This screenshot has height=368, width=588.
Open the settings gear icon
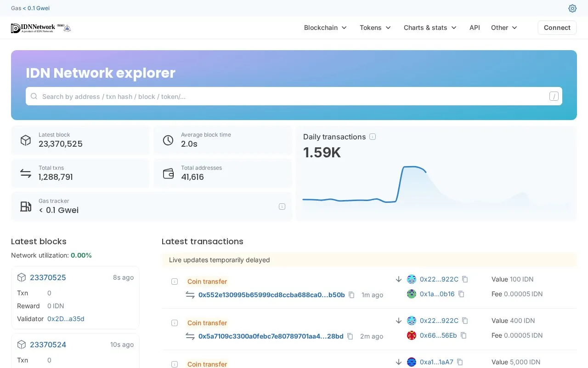[572, 8]
